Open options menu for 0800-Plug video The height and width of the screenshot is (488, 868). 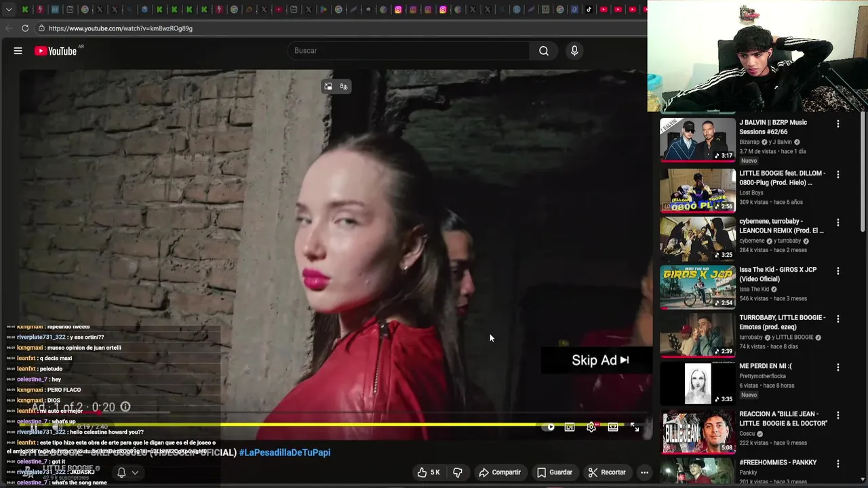coord(838,174)
